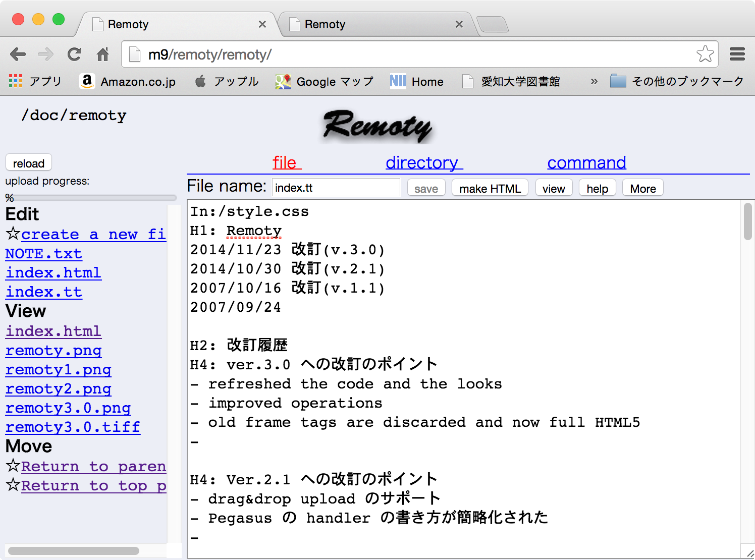Click the address bar URL
The image size is (755, 560).
[210, 54]
